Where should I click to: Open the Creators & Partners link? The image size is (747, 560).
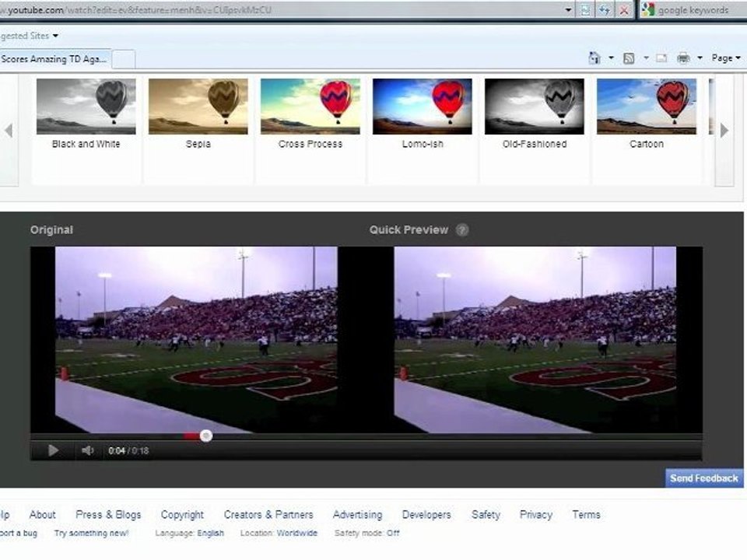click(268, 515)
